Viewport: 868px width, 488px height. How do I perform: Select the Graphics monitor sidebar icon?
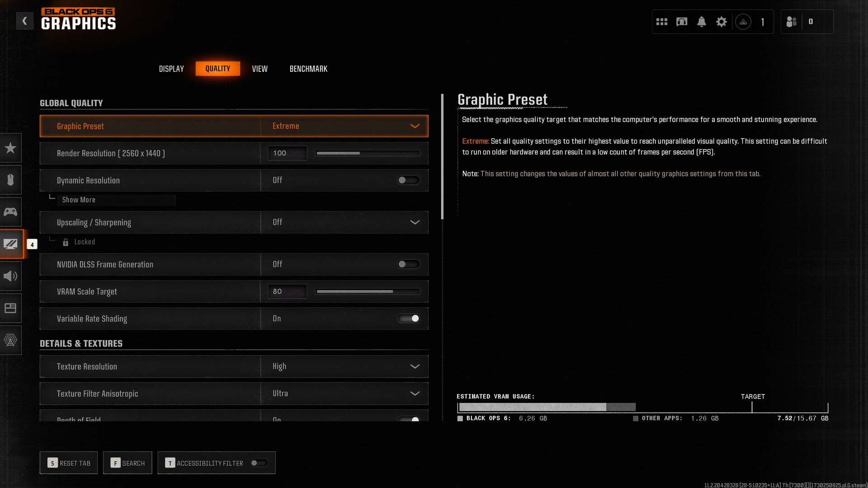pos(11,244)
